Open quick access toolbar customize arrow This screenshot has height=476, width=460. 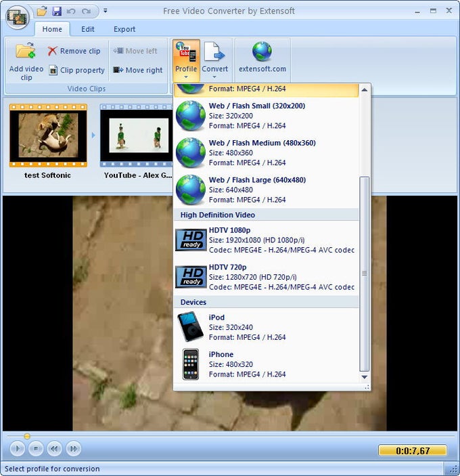pyautogui.click(x=106, y=11)
